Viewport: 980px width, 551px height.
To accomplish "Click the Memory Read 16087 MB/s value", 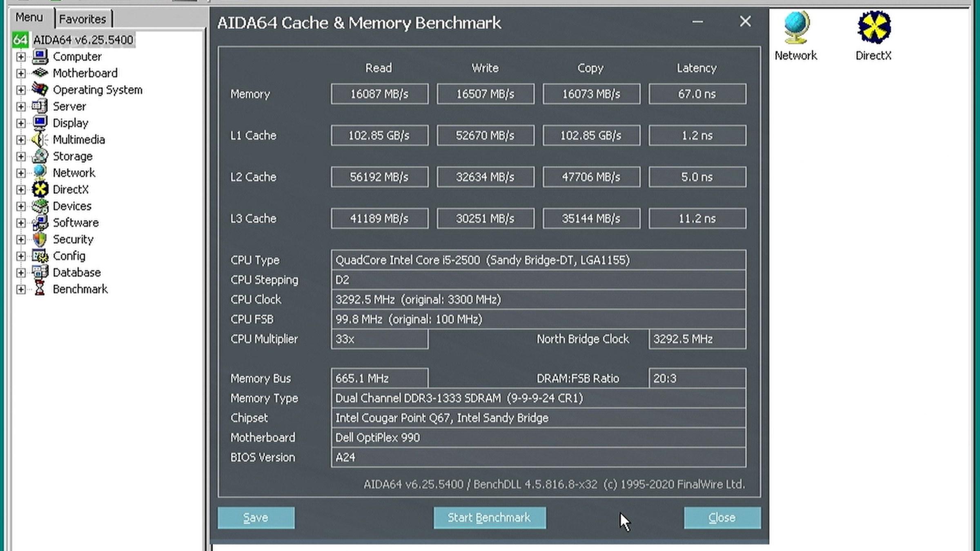I will tap(379, 94).
